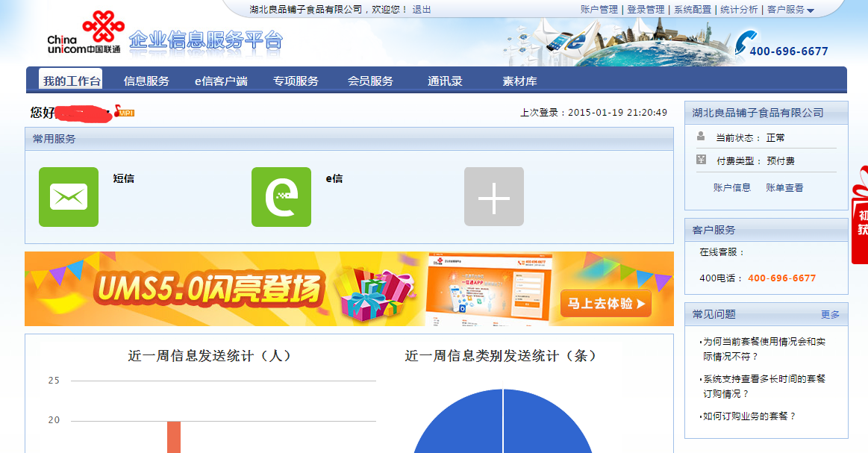
Task: Click the yen icon beside 付费类型
Action: click(701, 160)
